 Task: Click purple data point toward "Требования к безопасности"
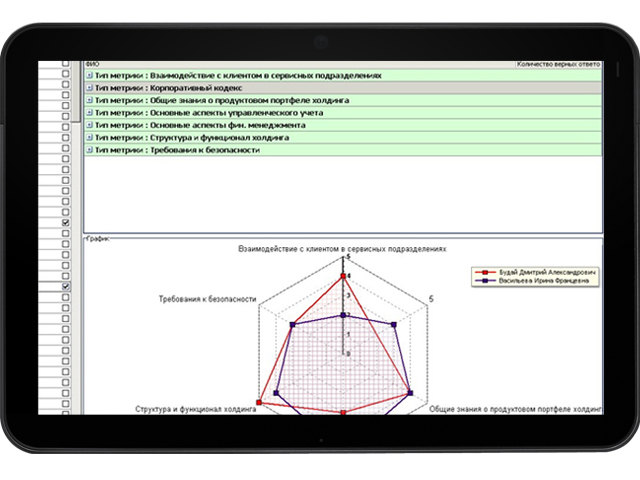pyautogui.click(x=292, y=325)
